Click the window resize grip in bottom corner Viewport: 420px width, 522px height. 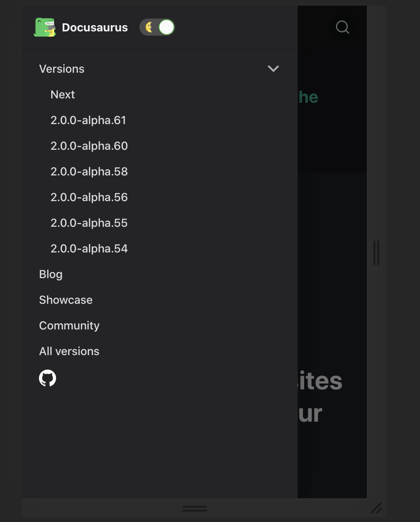point(376,509)
